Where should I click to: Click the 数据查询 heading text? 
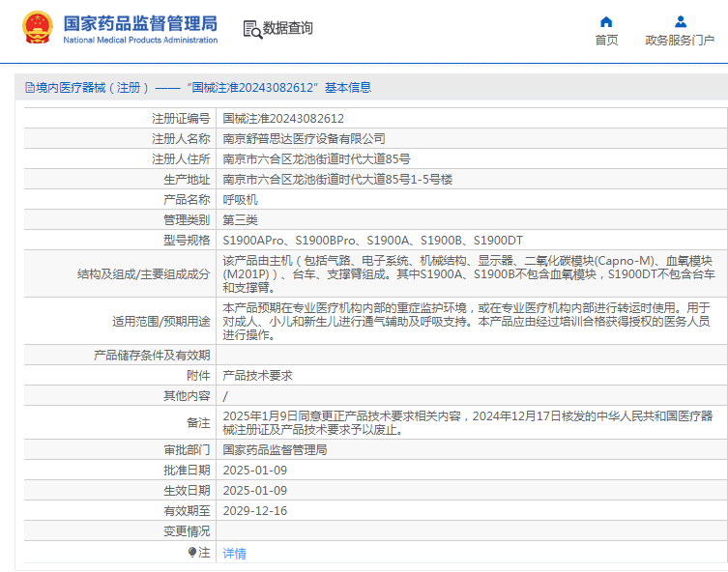pyautogui.click(x=288, y=29)
